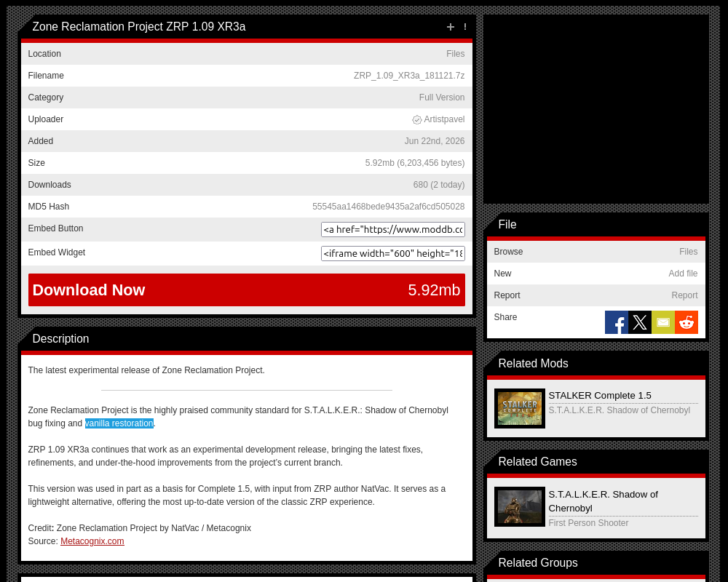Click the Credit line naming NatVac / Metacognix
Viewport: 728px width, 582px height.
pos(139,528)
